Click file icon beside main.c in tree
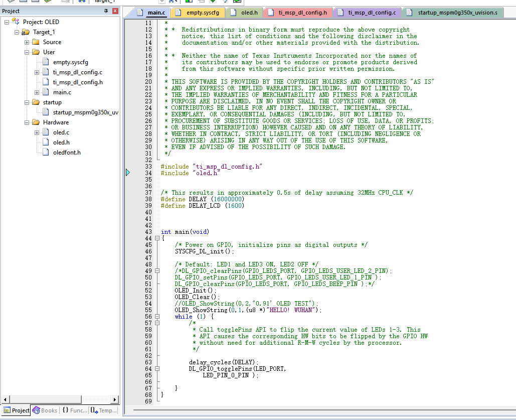This screenshot has height=420, width=516. [x=46, y=92]
